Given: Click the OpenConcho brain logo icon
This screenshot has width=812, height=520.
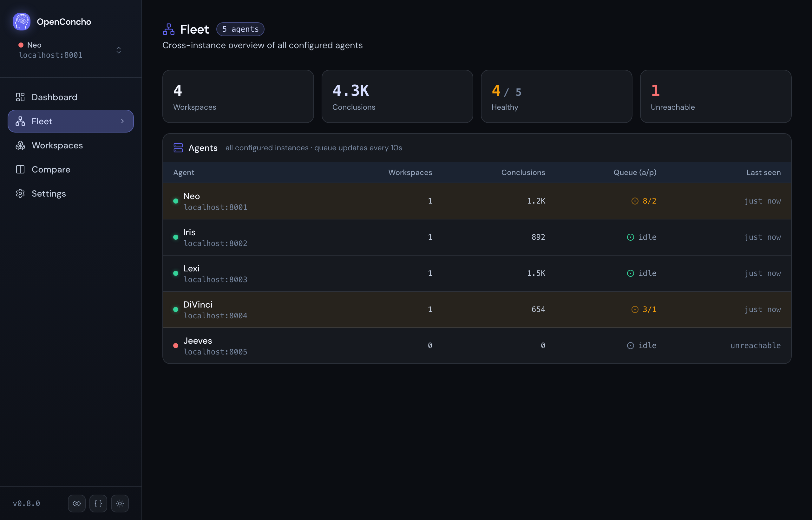Looking at the screenshot, I should point(22,22).
